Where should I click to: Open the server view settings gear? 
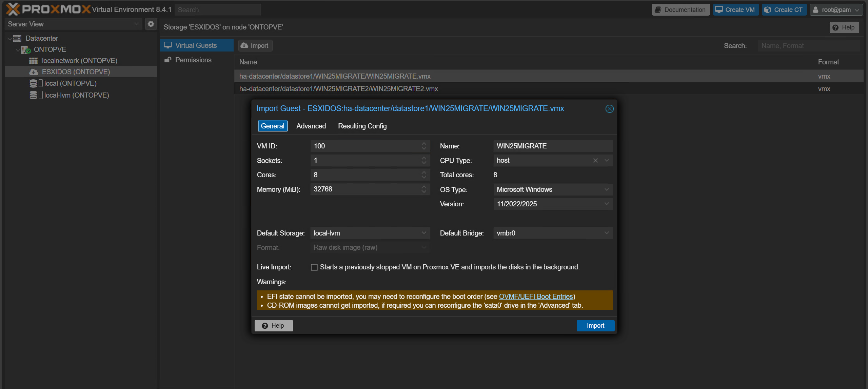(151, 24)
